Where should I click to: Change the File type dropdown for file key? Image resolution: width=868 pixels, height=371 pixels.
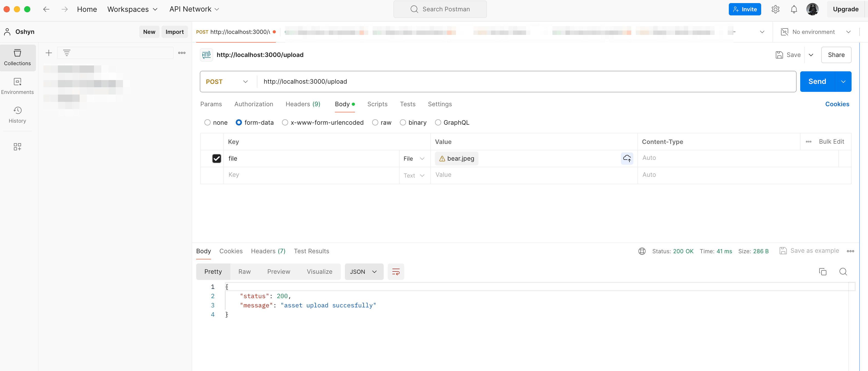414,159
